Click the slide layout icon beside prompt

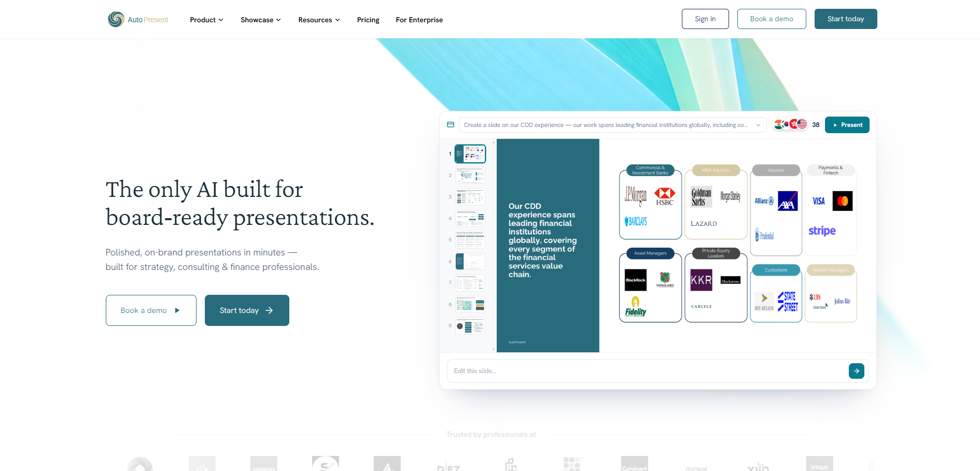coord(451,125)
